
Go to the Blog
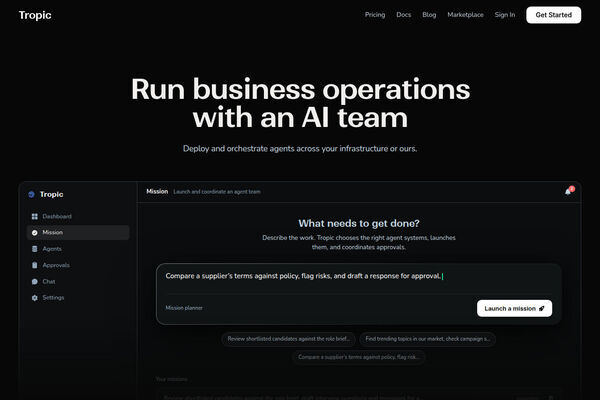click(429, 15)
